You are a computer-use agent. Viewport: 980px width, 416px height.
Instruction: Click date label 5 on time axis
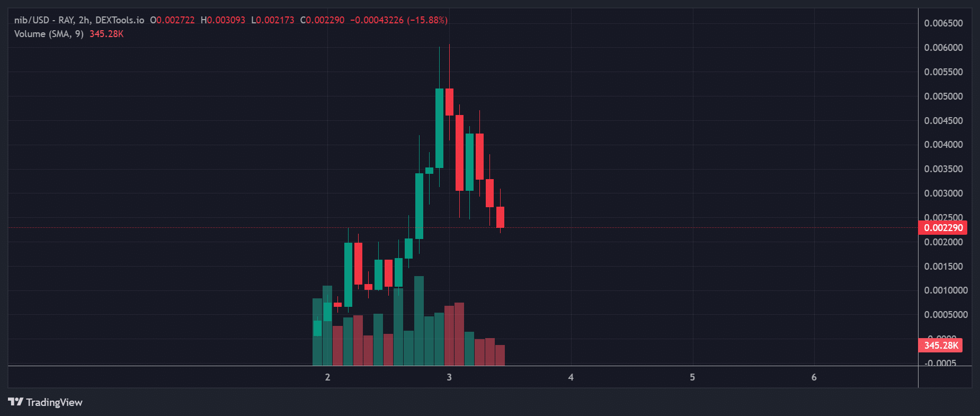click(692, 377)
